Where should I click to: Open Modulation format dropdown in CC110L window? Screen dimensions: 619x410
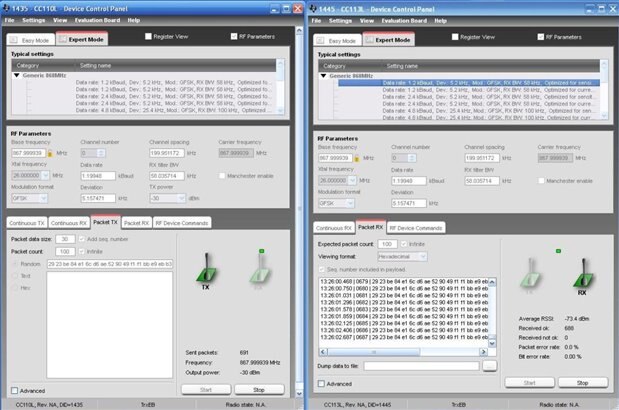[x=29, y=198]
